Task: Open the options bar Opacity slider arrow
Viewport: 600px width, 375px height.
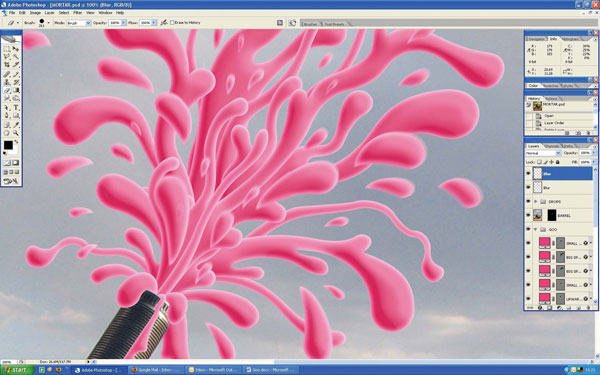Action: tap(124, 23)
